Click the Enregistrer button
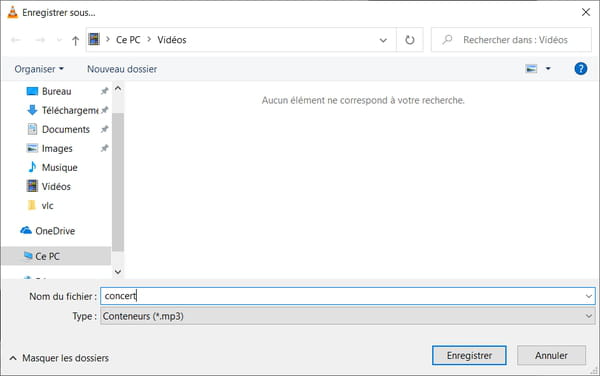The image size is (600, 376). (469, 355)
